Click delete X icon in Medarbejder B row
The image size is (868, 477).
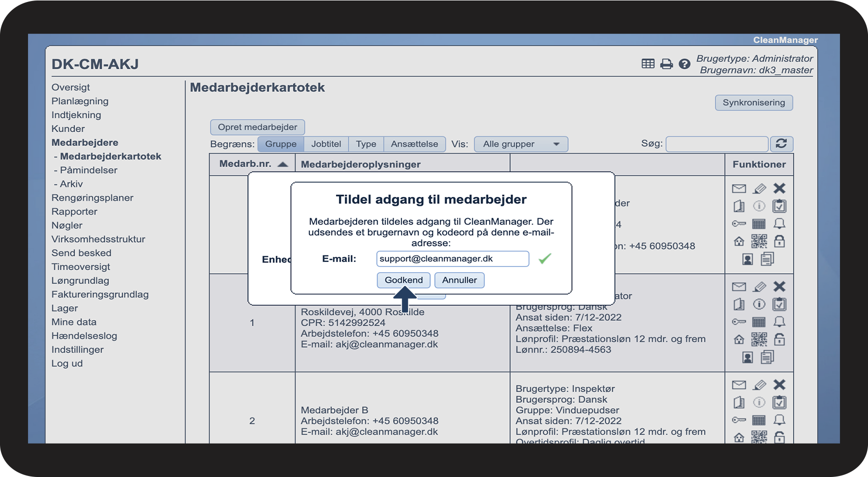tap(779, 385)
